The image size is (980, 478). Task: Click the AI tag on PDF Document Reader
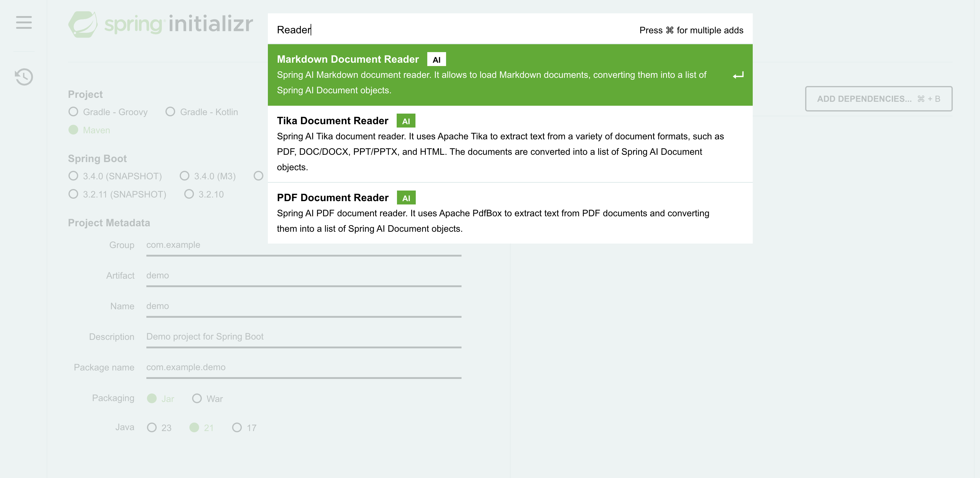pos(406,198)
